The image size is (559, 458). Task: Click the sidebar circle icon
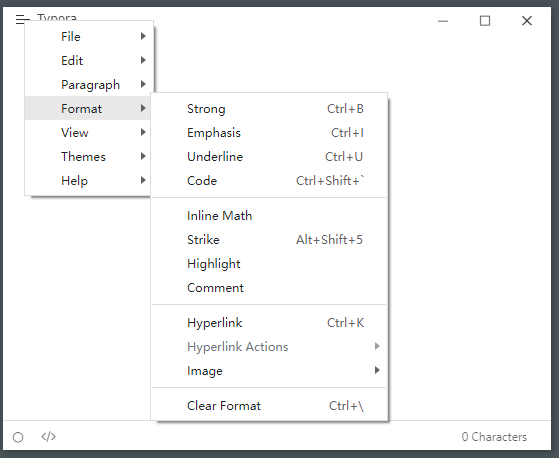(x=18, y=437)
